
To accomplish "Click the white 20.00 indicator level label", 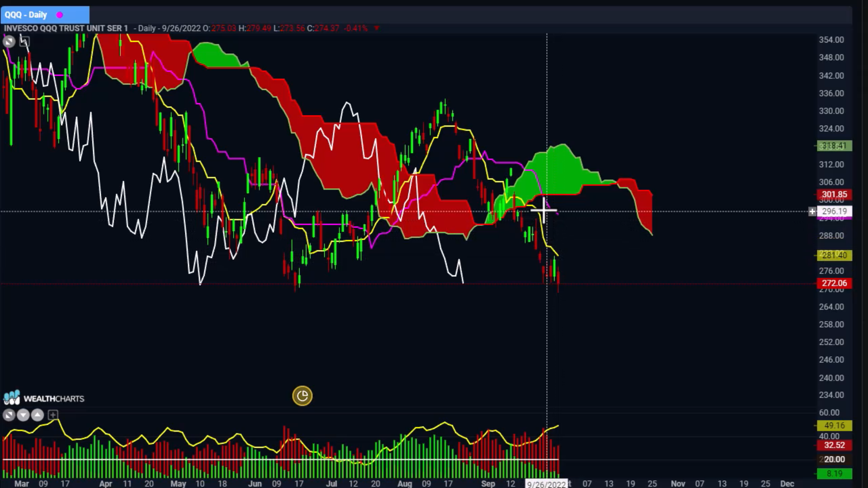I will click(x=834, y=459).
